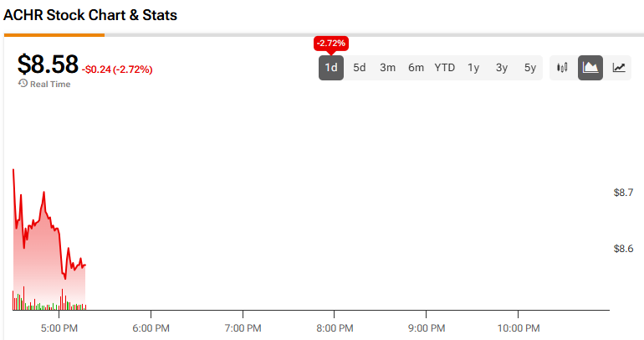Click the $8.7 price axis label
This screenshot has width=644, height=340.
pyautogui.click(x=623, y=193)
